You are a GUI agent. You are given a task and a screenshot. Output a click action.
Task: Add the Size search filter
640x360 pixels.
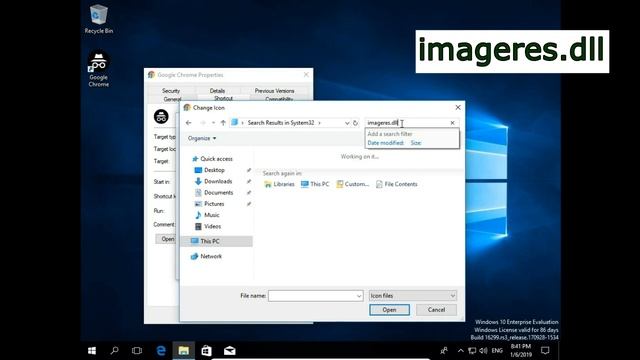(416, 143)
